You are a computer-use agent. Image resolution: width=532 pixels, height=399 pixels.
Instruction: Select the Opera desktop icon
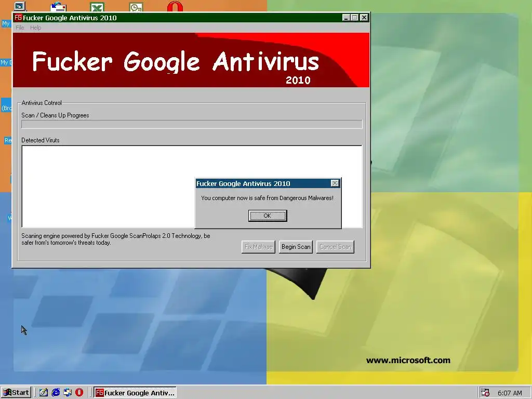click(x=175, y=6)
